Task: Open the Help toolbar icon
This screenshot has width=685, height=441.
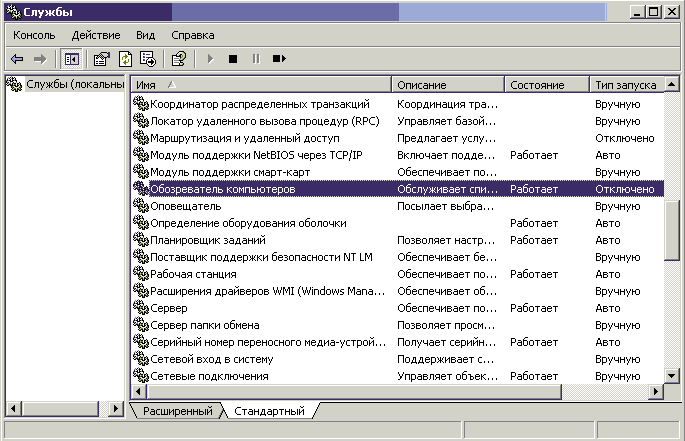Action: [178, 59]
